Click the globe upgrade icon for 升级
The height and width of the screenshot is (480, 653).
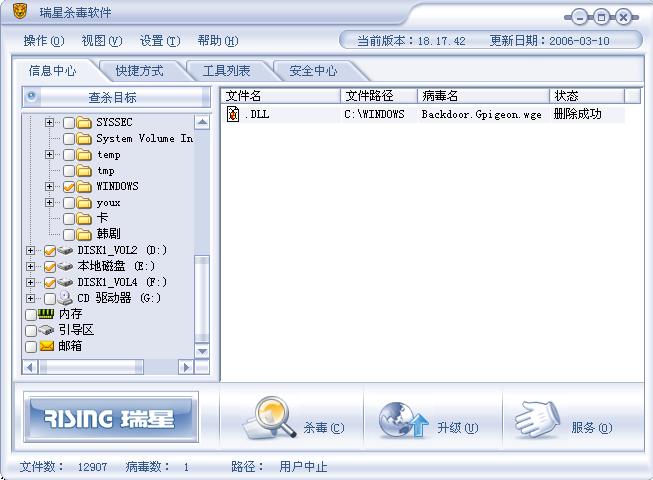point(403,420)
